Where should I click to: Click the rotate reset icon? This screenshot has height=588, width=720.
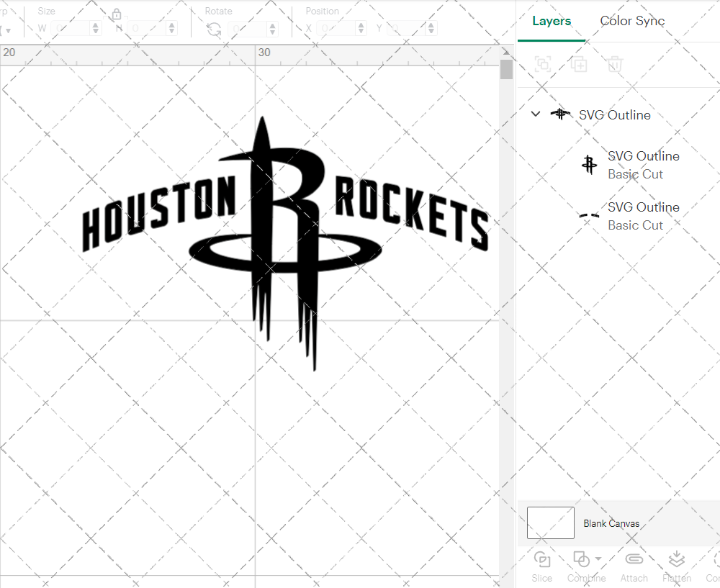pyautogui.click(x=213, y=28)
